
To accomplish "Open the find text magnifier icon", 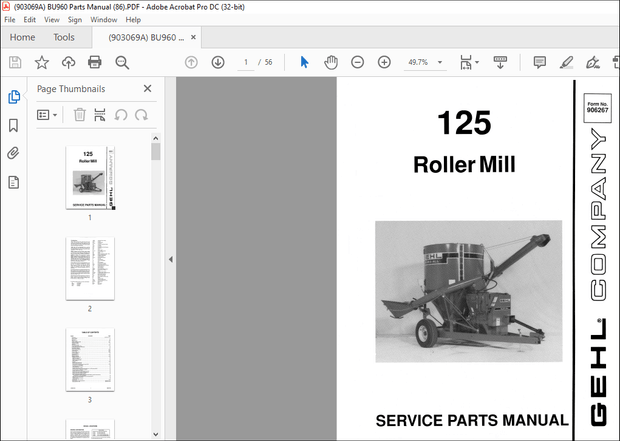I will coord(122,62).
